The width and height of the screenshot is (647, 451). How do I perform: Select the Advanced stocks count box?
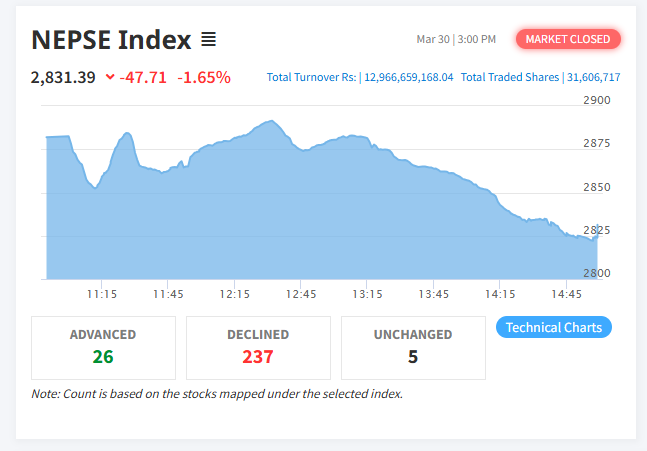tap(103, 347)
